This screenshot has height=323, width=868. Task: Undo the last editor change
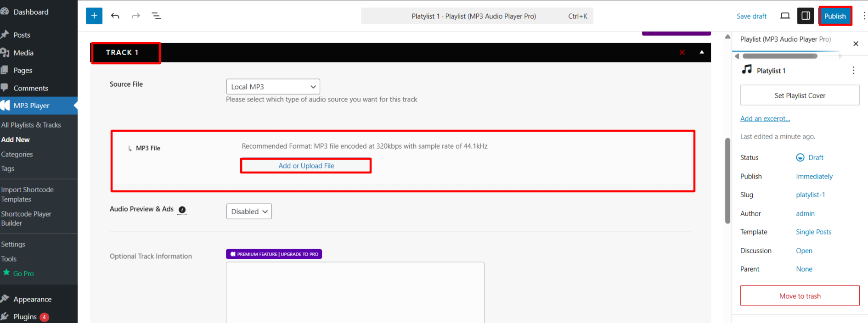[x=115, y=16]
